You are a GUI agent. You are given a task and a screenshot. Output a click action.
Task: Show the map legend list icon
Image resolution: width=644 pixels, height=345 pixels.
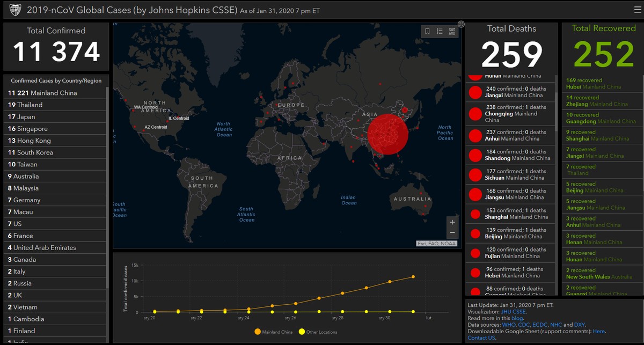click(440, 31)
